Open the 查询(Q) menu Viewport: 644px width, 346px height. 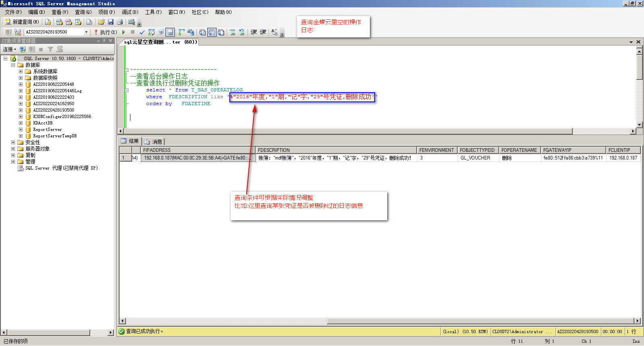point(83,12)
